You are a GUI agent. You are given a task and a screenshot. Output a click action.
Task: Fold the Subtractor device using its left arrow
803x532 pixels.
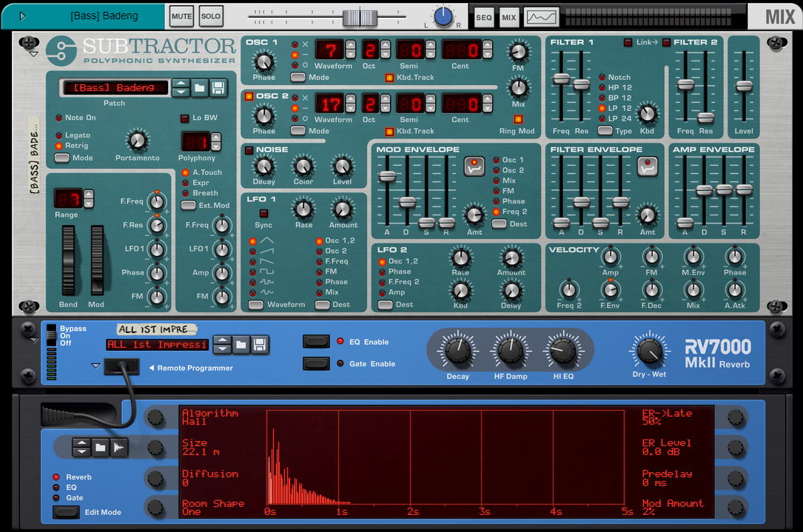point(33,54)
